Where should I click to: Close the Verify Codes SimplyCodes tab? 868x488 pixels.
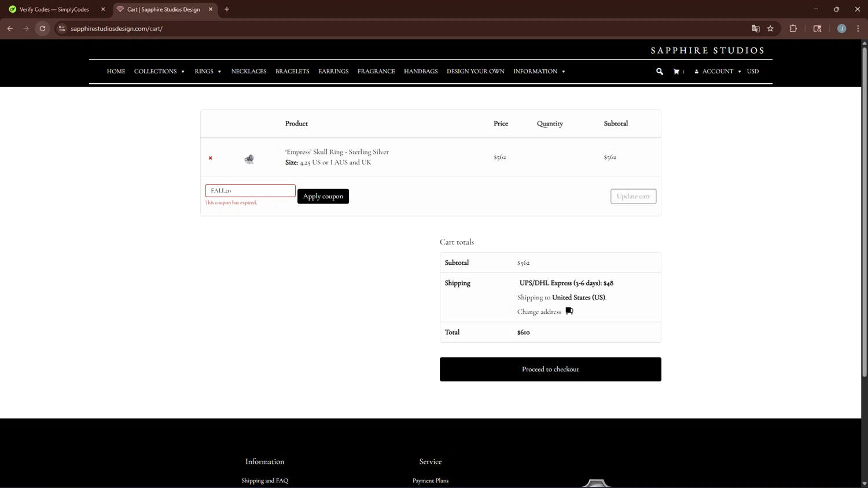point(103,9)
